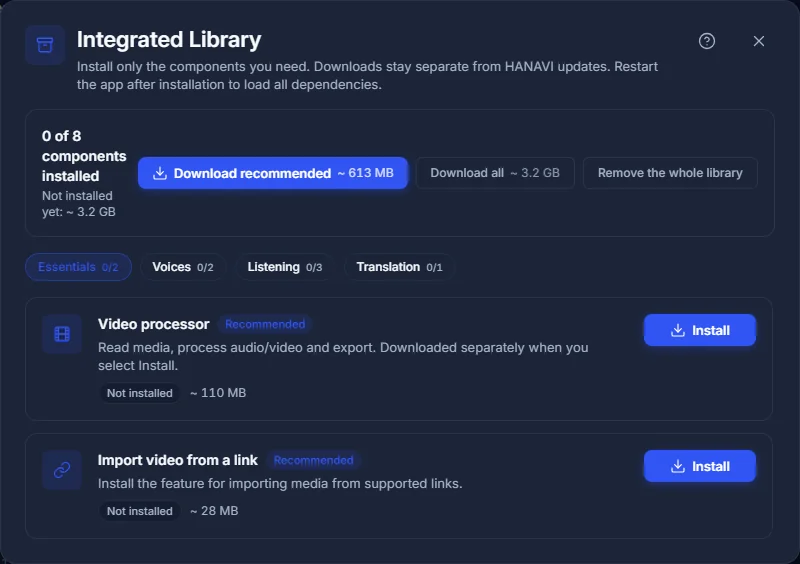Click the Integrated Library heading
This screenshot has width=800, height=564.
169,40
